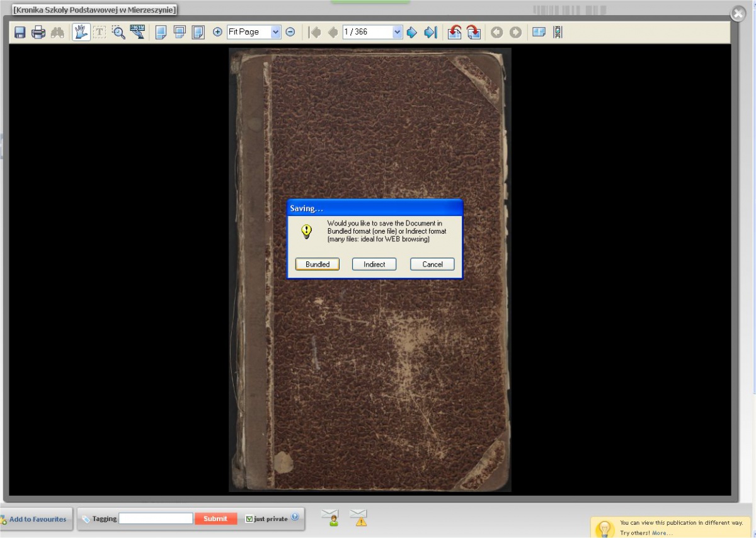Cancel the Saving dialog
This screenshot has height=538, width=756.
click(x=432, y=265)
